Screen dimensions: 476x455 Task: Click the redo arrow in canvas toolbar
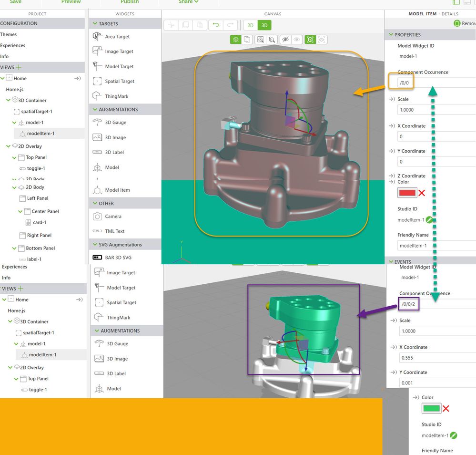(x=230, y=25)
